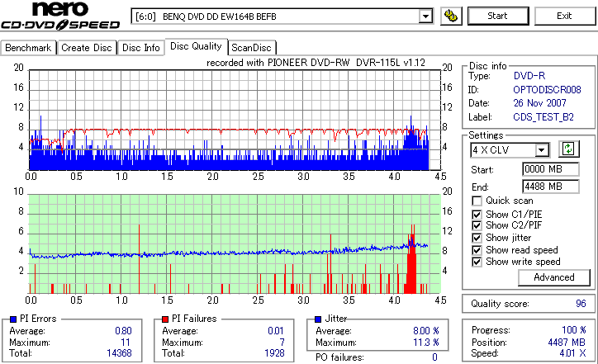Screen dimensions: 598x364
Task: Select the Disc Quality tab
Action: tap(196, 46)
